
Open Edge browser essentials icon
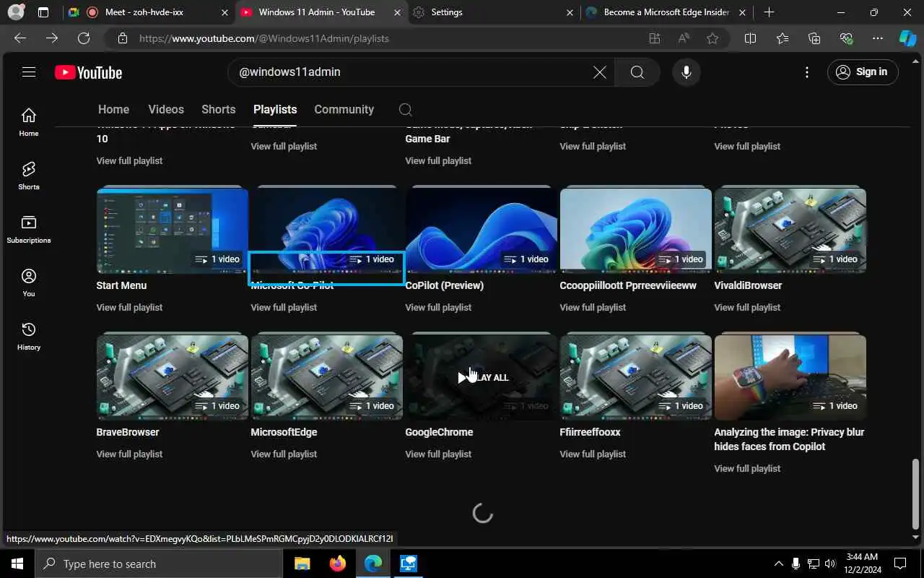846,38
